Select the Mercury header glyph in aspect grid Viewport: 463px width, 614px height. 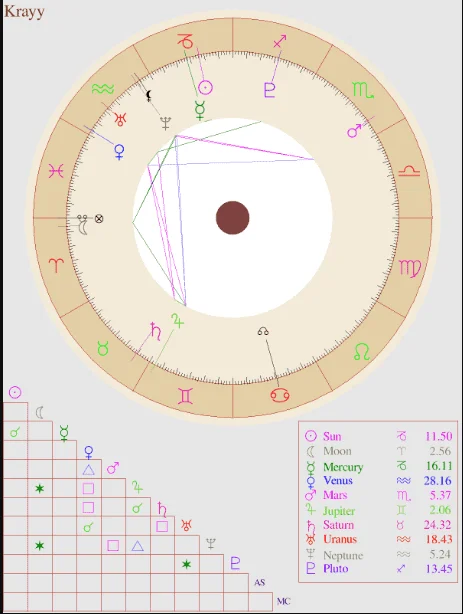point(64,433)
